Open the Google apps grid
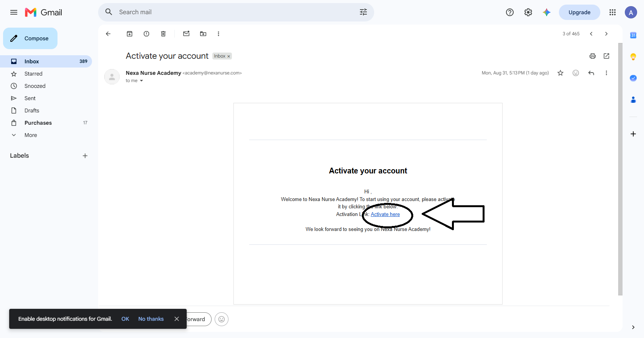Image resolution: width=644 pixels, height=338 pixels. click(613, 12)
